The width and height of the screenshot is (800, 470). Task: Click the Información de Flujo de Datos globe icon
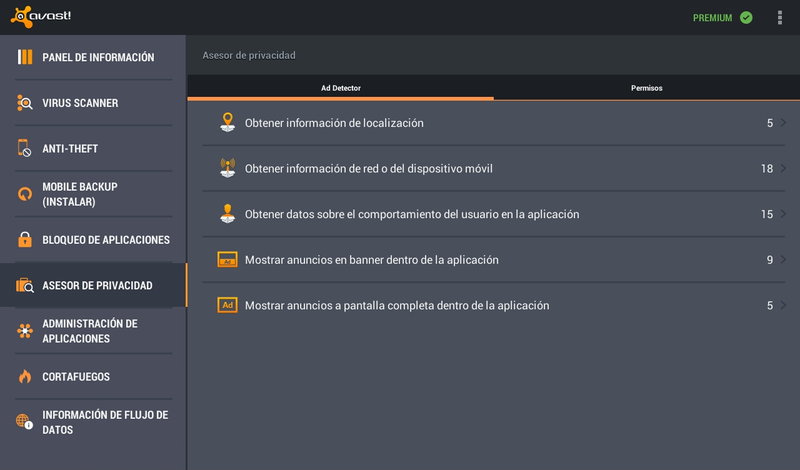(x=24, y=422)
